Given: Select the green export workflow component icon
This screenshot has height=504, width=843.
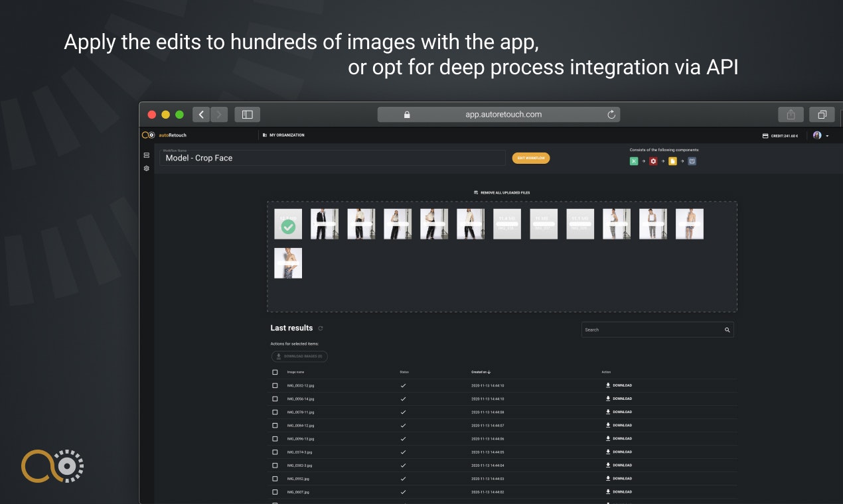Looking at the screenshot, I should click(634, 160).
